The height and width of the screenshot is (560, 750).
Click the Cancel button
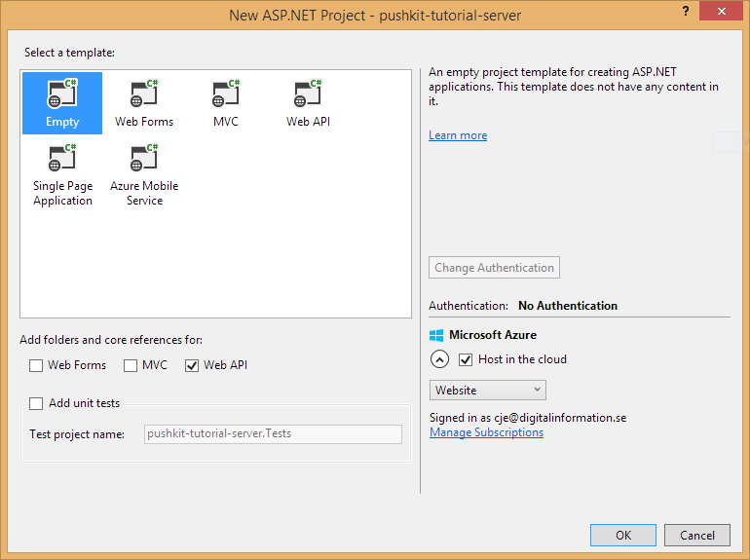[697, 535]
